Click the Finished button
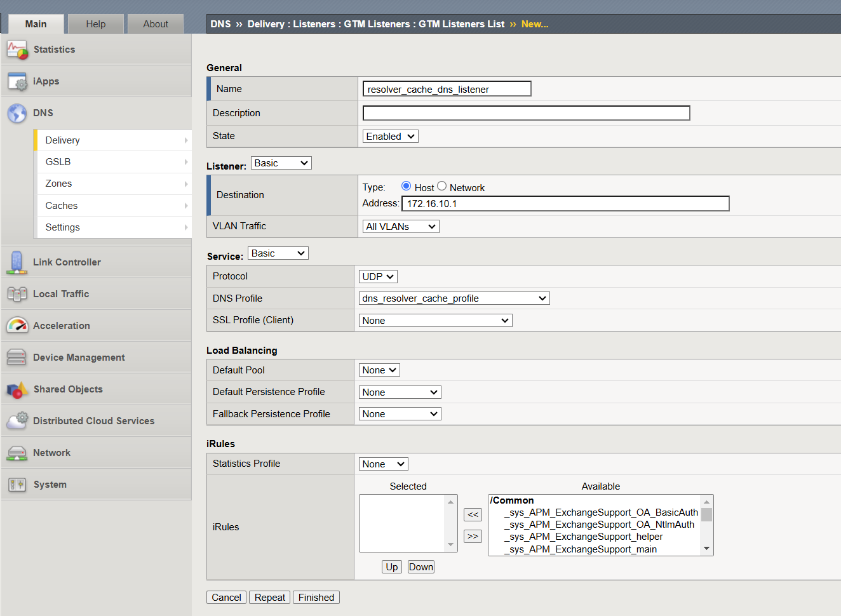 pyautogui.click(x=316, y=597)
